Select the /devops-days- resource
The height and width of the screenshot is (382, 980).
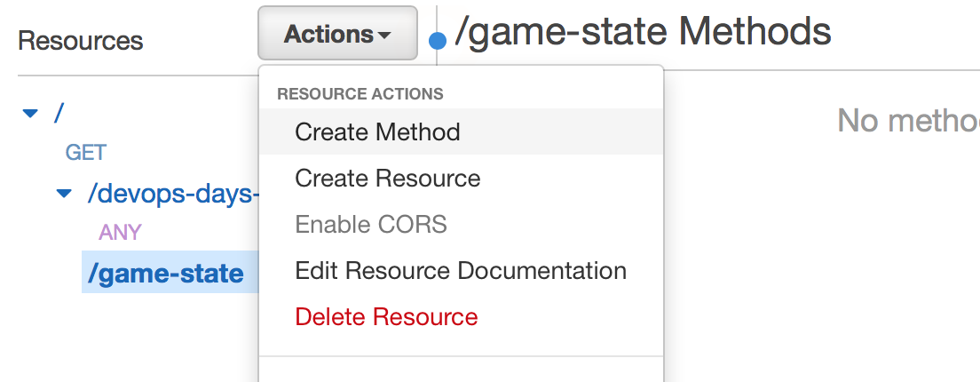click(173, 195)
